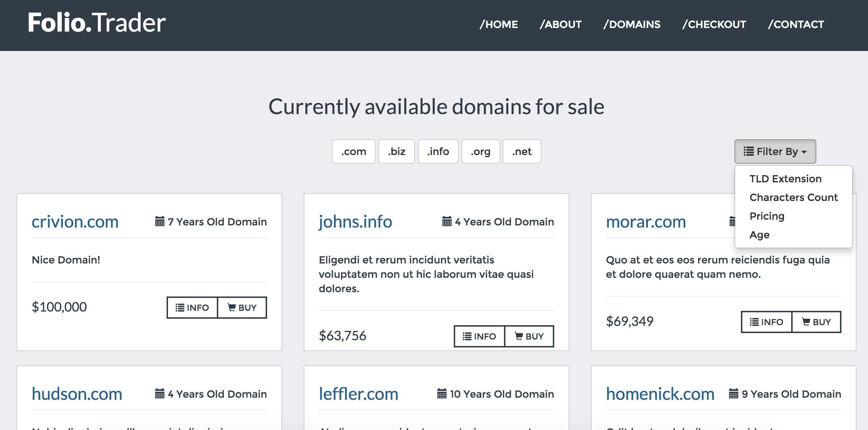This screenshot has width=868, height=430.
Task: Select Age in the filter menu
Action: [x=760, y=235]
